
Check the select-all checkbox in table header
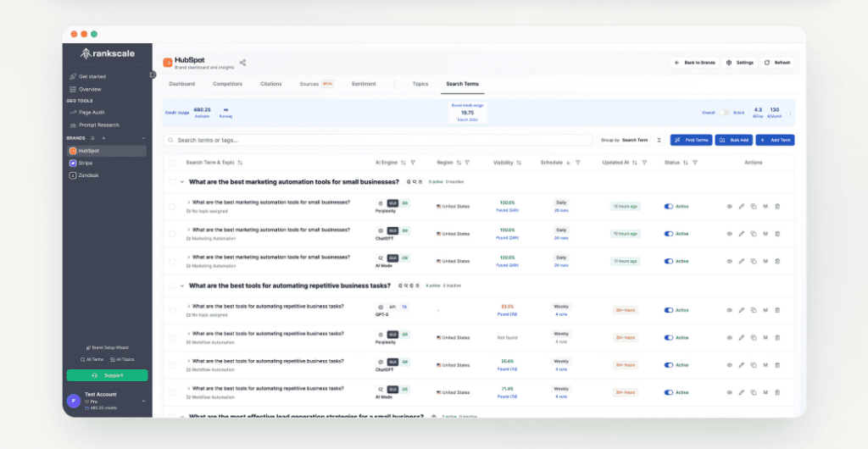173,163
